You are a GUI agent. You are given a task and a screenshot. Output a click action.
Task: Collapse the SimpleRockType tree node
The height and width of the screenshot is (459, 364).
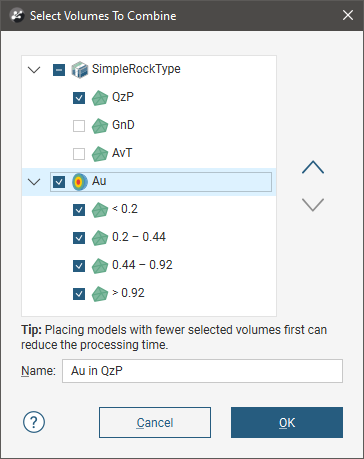tap(34, 70)
